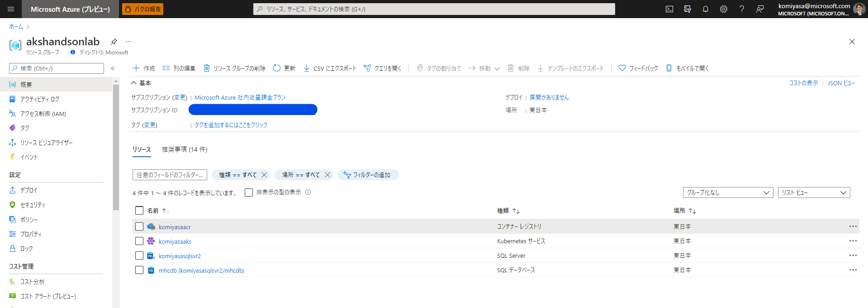Image resolution: width=868 pixels, height=308 pixels.
Task: Open 移動 dropdown in toolbar
Action: tap(484, 68)
